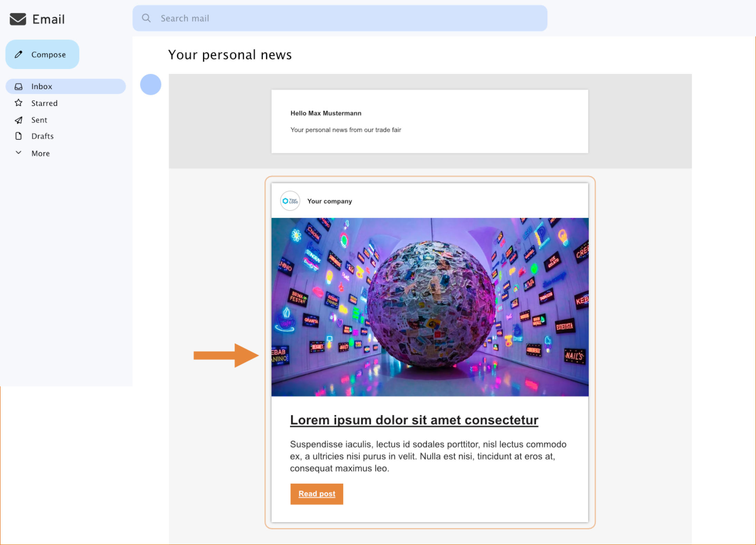Click 'Your personal news from our trade fair'

(x=346, y=130)
